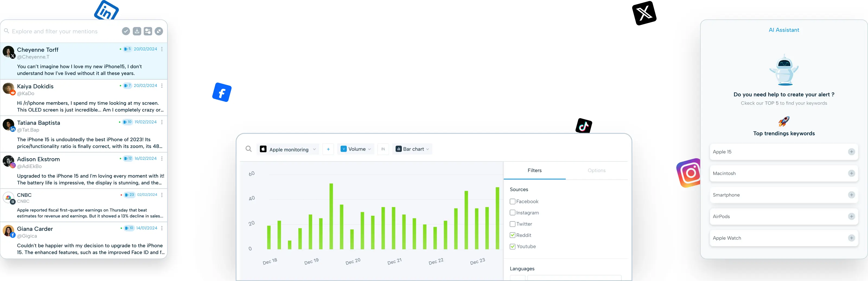Viewport: 868px width, 281px height.
Task: Click the name Giana Carder
Action: tap(35, 229)
